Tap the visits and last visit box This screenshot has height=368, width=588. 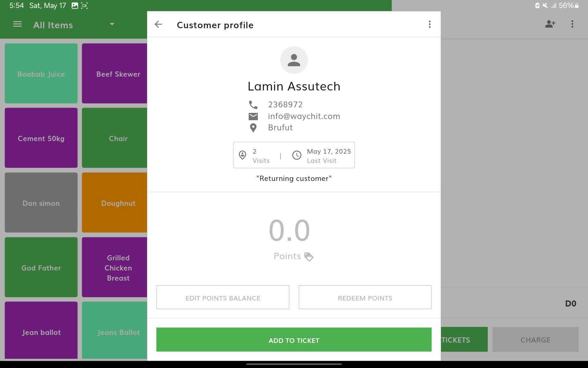[x=294, y=155]
